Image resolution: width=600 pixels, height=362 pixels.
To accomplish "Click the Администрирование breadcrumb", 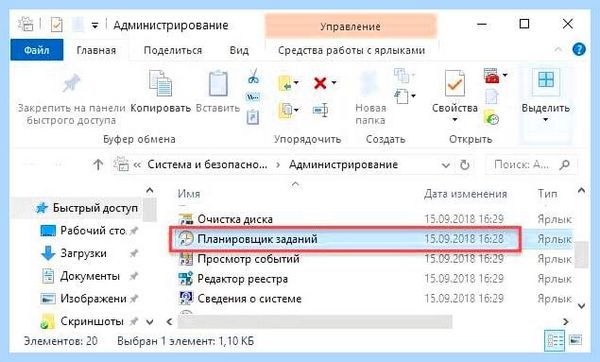I will pos(343,165).
